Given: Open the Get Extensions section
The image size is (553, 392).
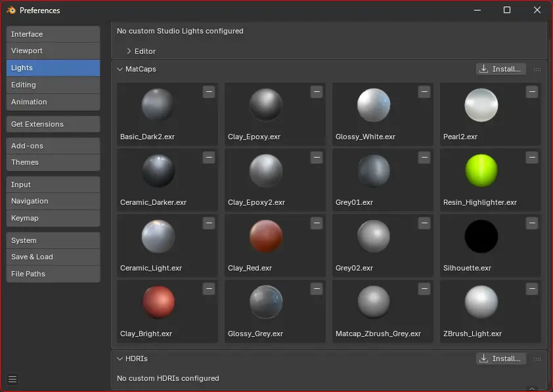Looking at the screenshot, I should 53,124.
